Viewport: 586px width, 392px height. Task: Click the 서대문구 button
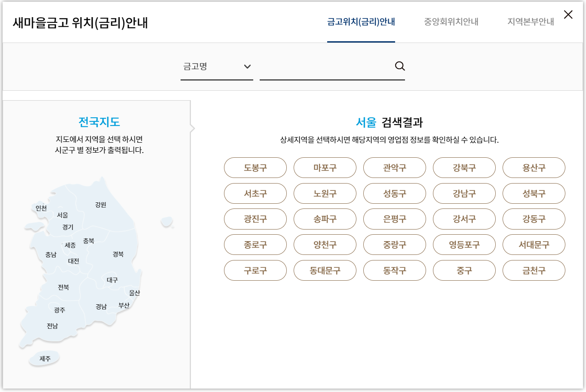[534, 245]
